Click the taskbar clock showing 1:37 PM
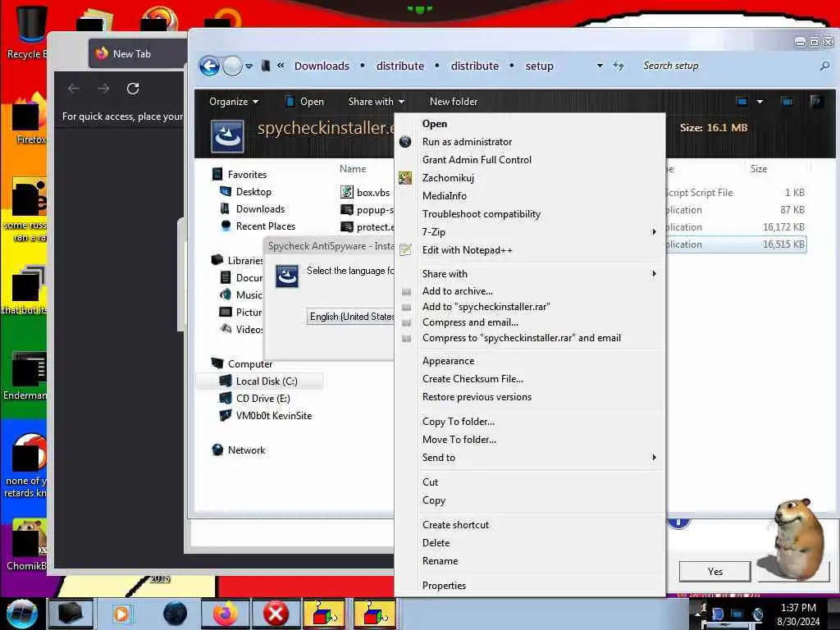840x630 pixels. point(797,614)
